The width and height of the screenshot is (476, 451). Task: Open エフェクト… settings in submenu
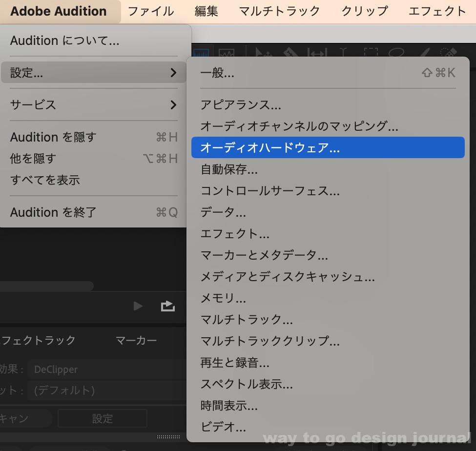(x=328, y=233)
